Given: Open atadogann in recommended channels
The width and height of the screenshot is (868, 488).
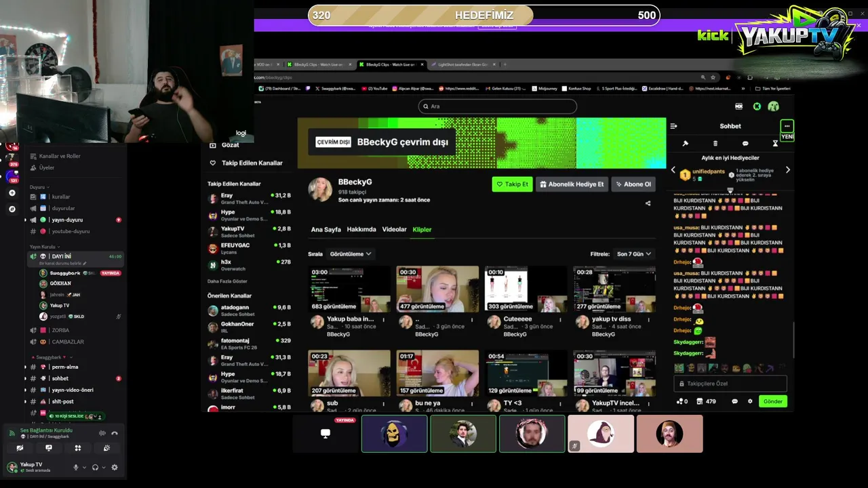Looking at the screenshot, I should 250,310.
